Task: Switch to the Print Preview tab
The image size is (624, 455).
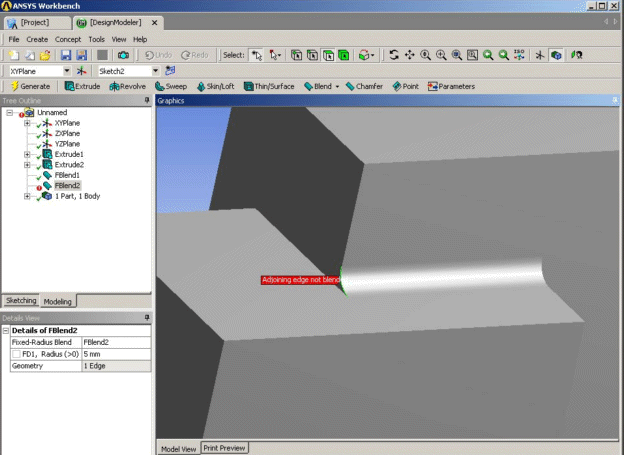Action: pyautogui.click(x=225, y=448)
